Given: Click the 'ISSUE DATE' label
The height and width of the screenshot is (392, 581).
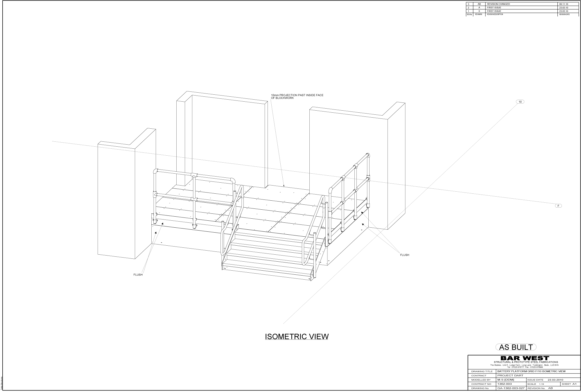Looking at the screenshot, I should [x=535, y=380].
